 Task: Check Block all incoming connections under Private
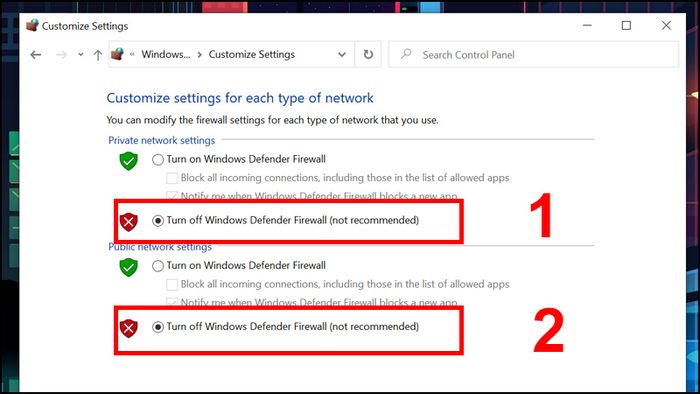point(172,178)
